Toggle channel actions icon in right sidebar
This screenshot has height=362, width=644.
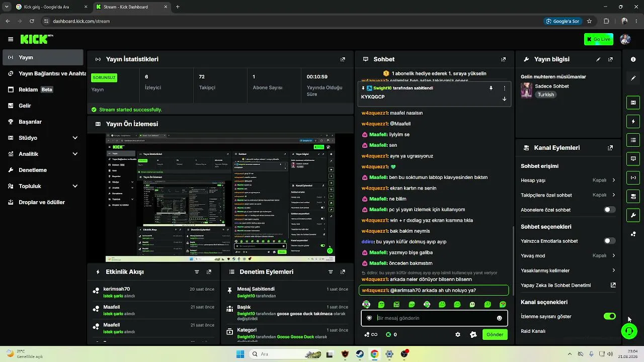click(x=633, y=196)
